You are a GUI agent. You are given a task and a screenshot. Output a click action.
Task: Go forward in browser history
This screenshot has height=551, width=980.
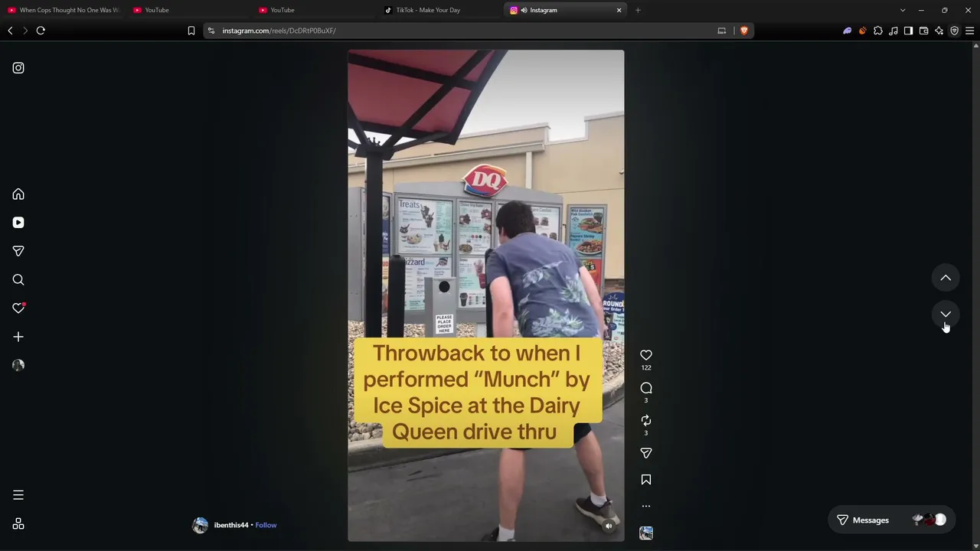click(x=25, y=31)
